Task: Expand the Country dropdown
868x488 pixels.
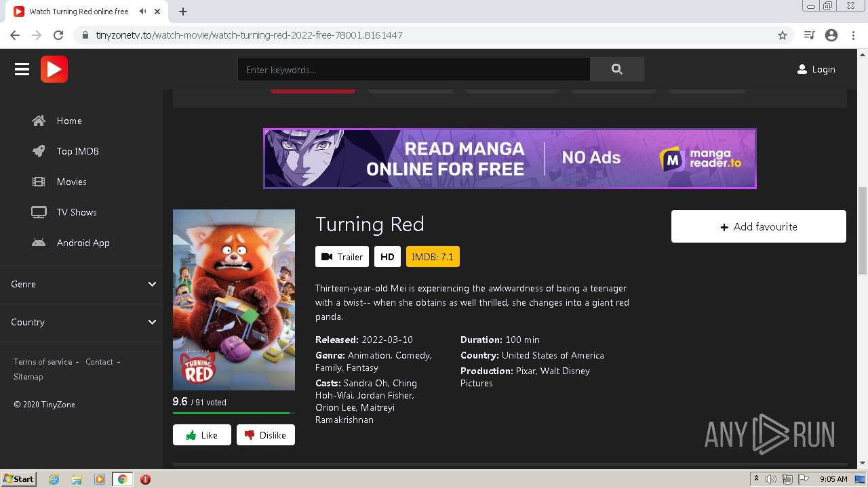Action: (81, 322)
